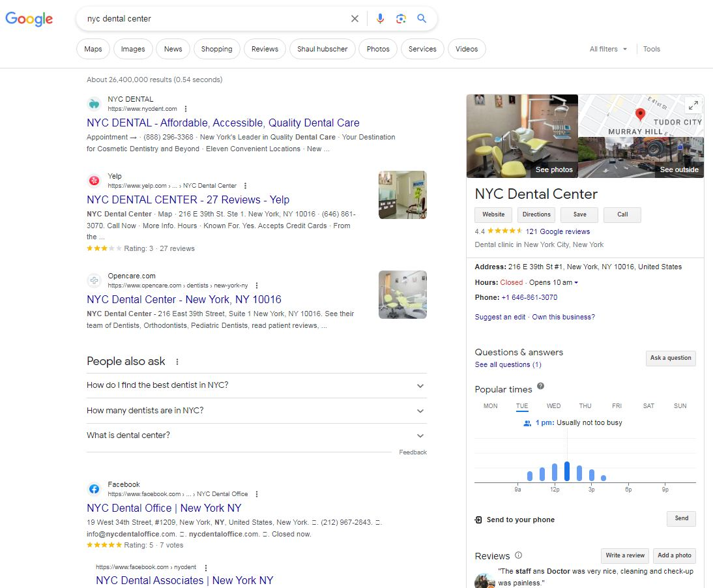The width and height of the screenshot is (713, 588).
Task: Click the Call button
Action: [622, 214]
